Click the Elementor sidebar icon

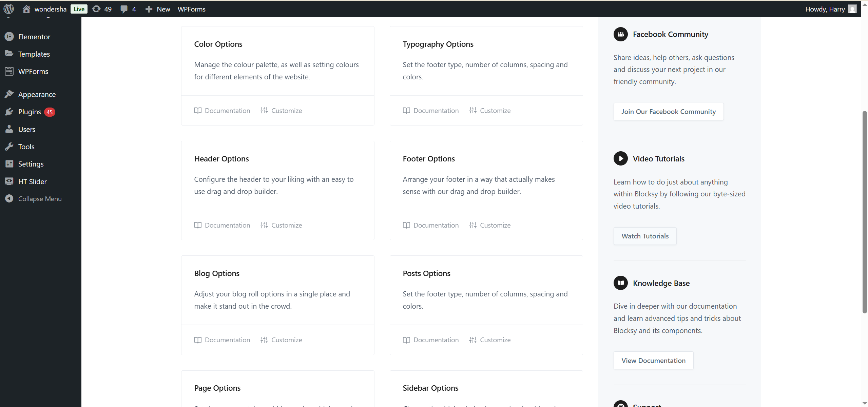pos(9,37)
